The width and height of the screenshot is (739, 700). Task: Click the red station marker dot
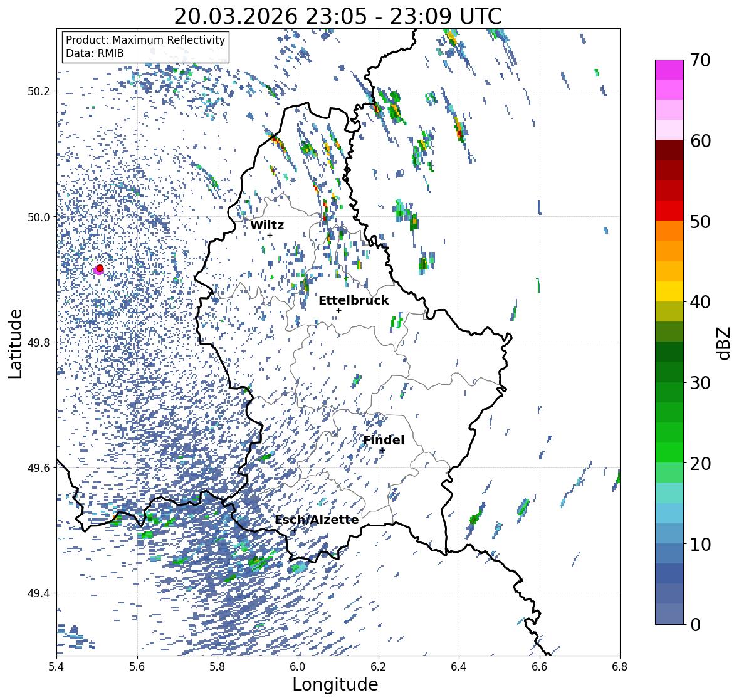tap(100, 268)
